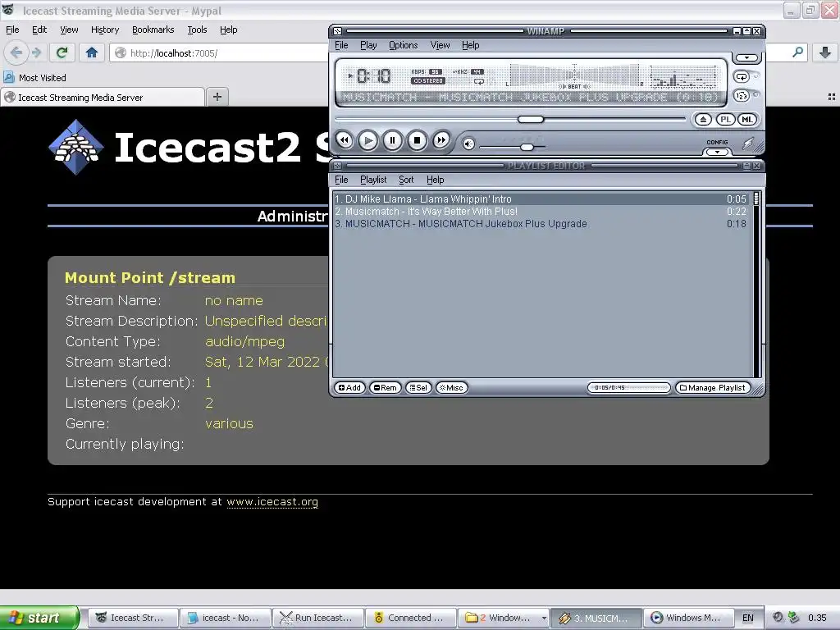Click the Winamp Play button
Screen dimensions: 840x630
click(x=368, y=140)
